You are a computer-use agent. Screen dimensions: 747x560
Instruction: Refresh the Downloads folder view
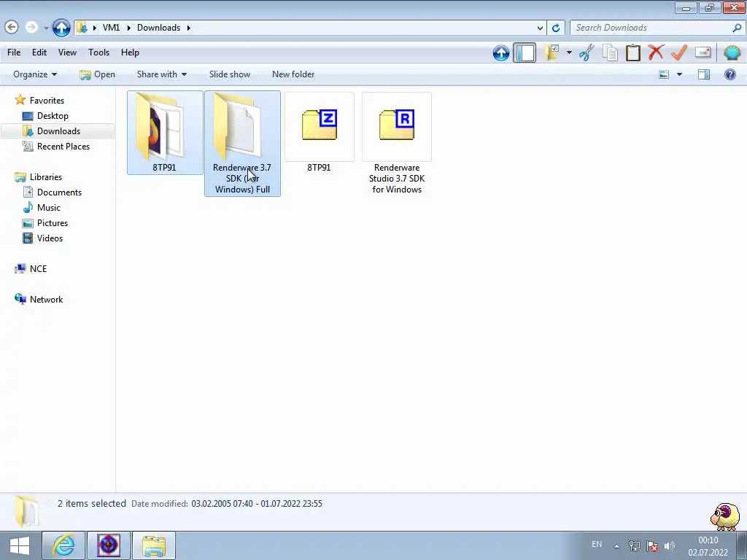click(555, 28)
